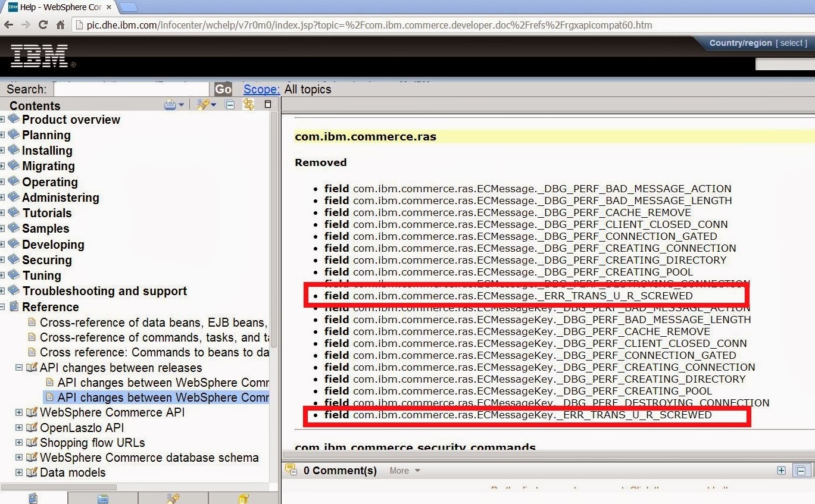Open the Bookmarks bottom tab
This screenshot has height=504, width=815.
(243, 498)
